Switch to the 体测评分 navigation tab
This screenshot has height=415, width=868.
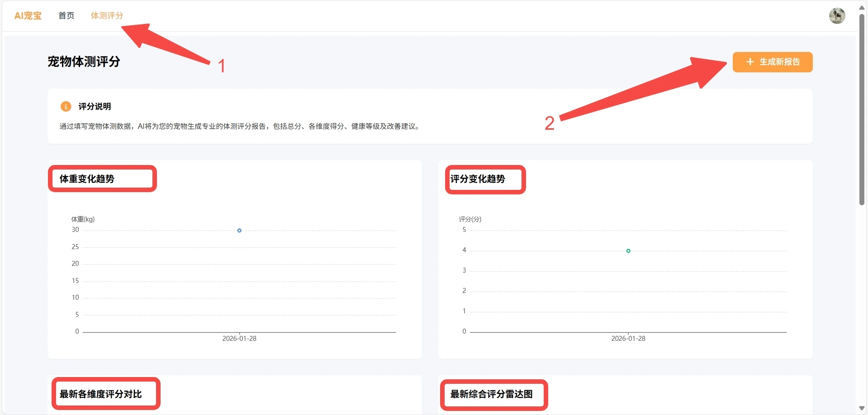coord(107,16)
